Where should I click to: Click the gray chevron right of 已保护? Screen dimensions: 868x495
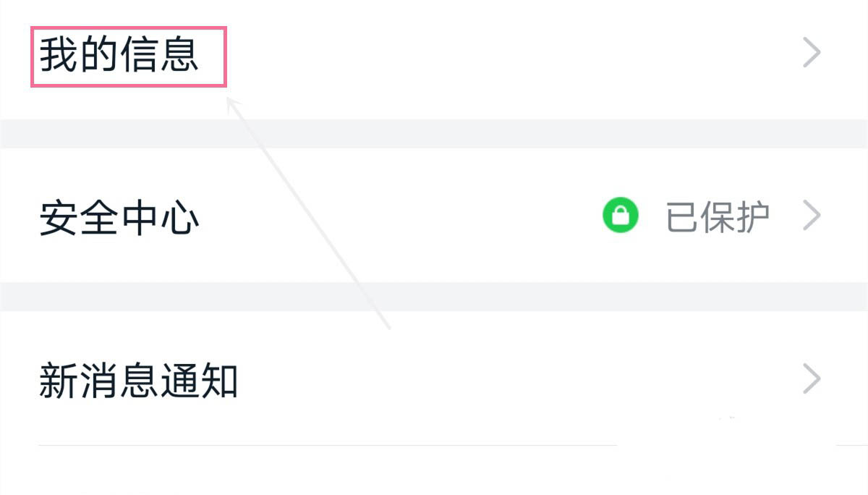coord(812,216)
